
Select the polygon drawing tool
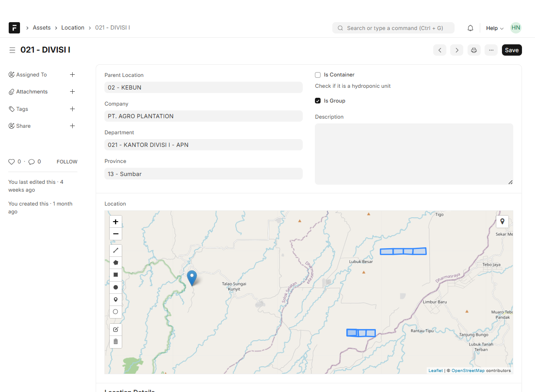pyautogui.click(x=116, y=262)
